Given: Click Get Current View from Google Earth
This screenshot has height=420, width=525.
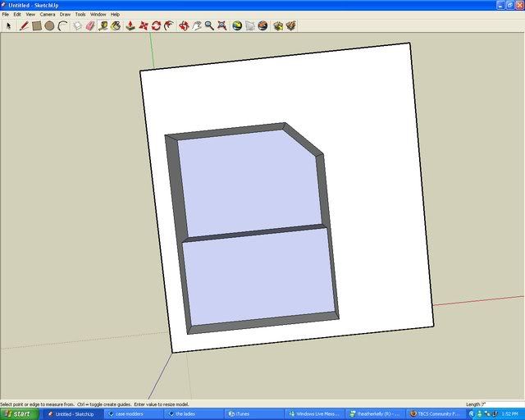Looking at the screenshot, I should 237,25.
